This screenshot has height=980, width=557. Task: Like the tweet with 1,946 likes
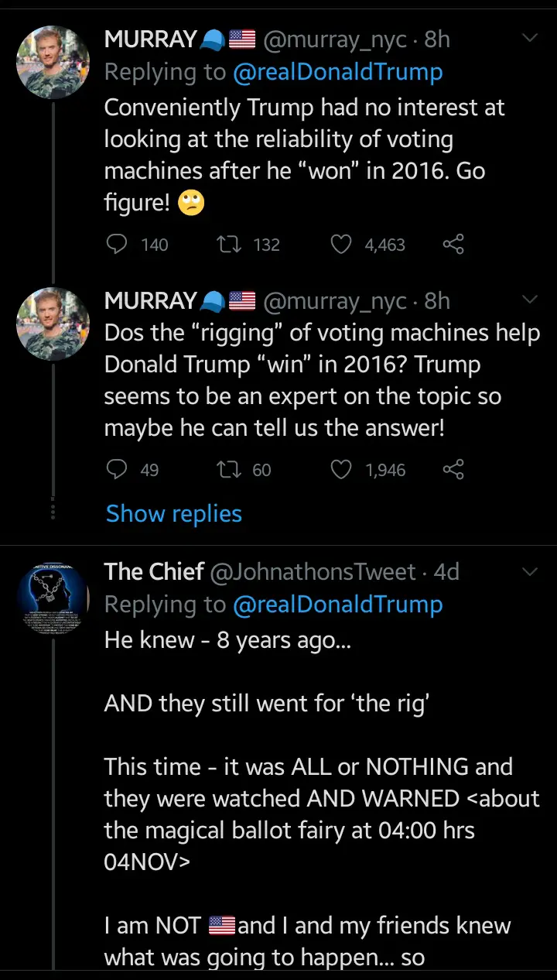pos(341,470)
